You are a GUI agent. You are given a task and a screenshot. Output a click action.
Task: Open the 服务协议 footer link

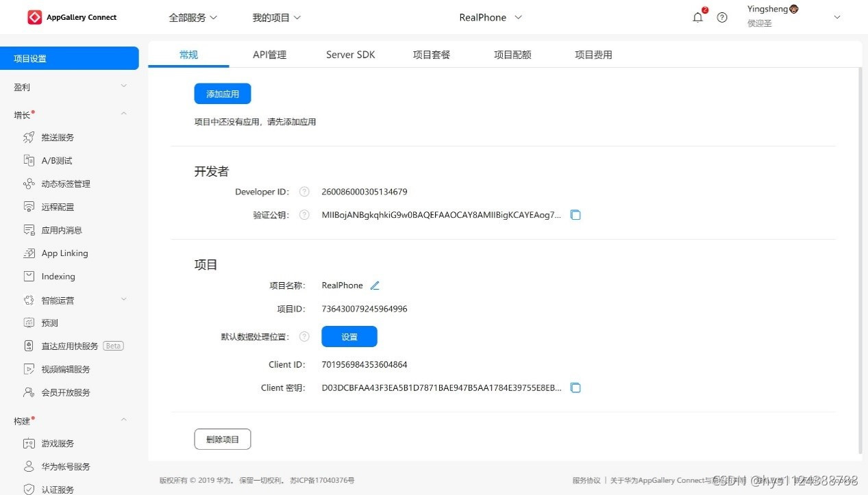click(586, 481)
